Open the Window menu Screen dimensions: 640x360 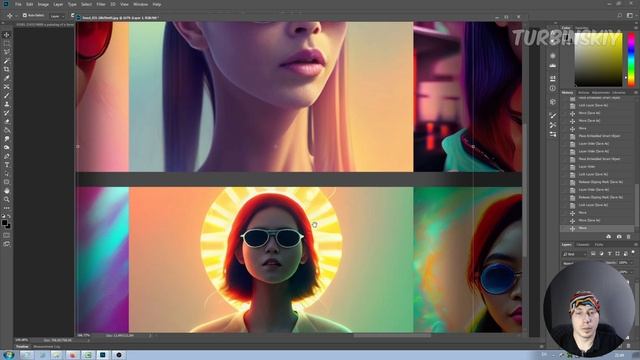click(x=141, y=4)
